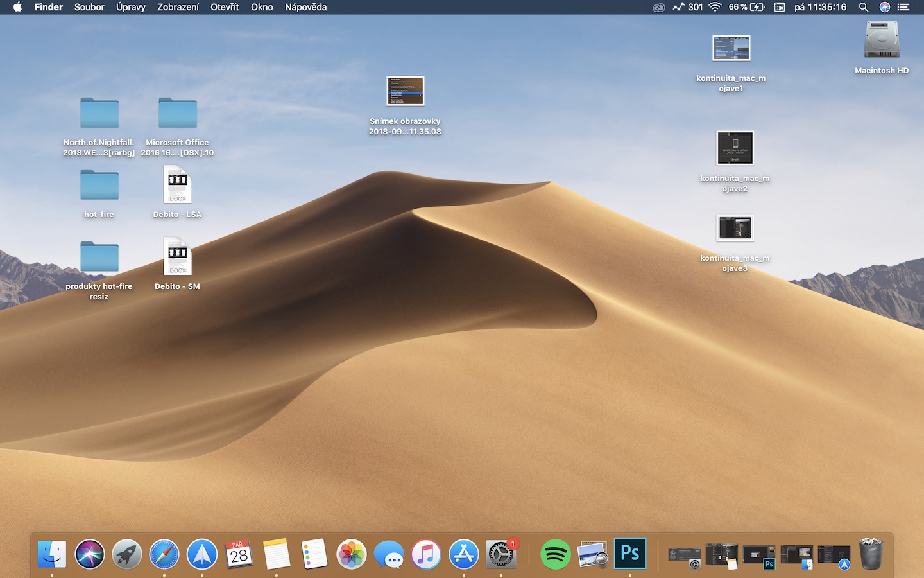The image size is (924, 578).
Task: Open iTunes from the Dock
Action: (426, 554)
